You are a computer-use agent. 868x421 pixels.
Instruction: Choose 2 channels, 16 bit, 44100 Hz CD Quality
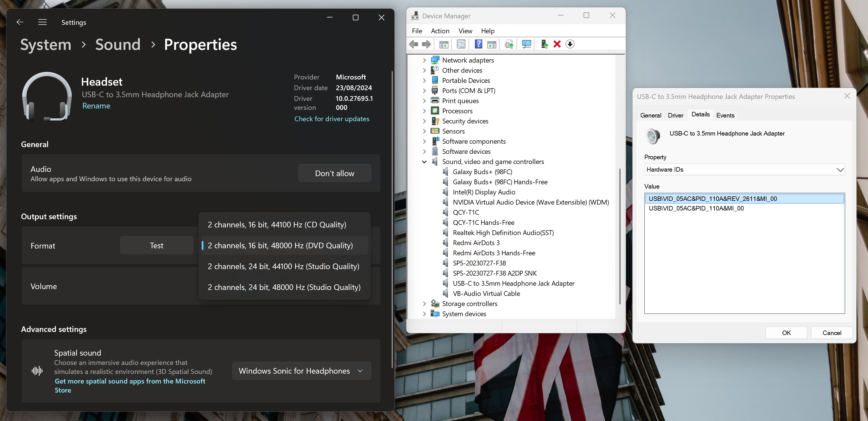click(277, 225)
